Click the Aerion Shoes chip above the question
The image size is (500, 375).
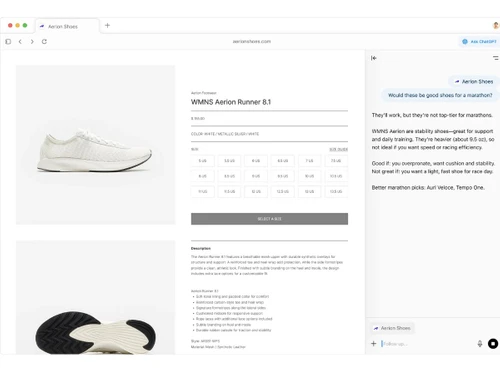coord(474,81)
